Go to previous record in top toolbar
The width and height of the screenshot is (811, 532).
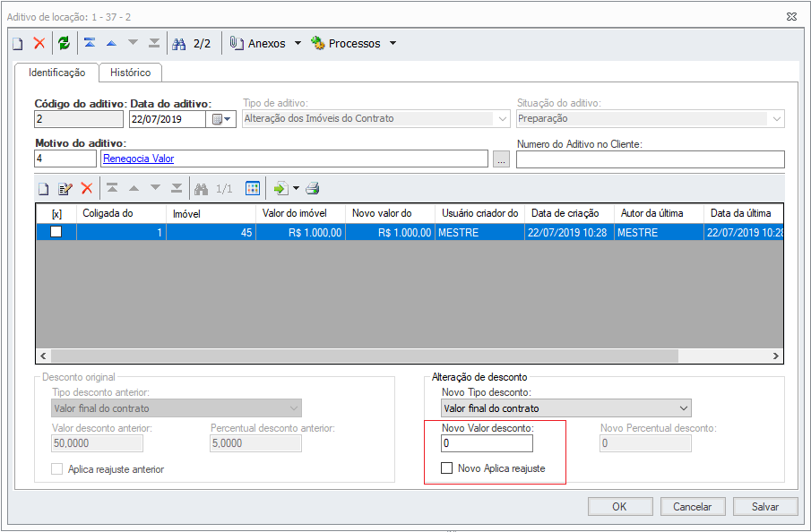pyautogui.click(x=111, y=43)
